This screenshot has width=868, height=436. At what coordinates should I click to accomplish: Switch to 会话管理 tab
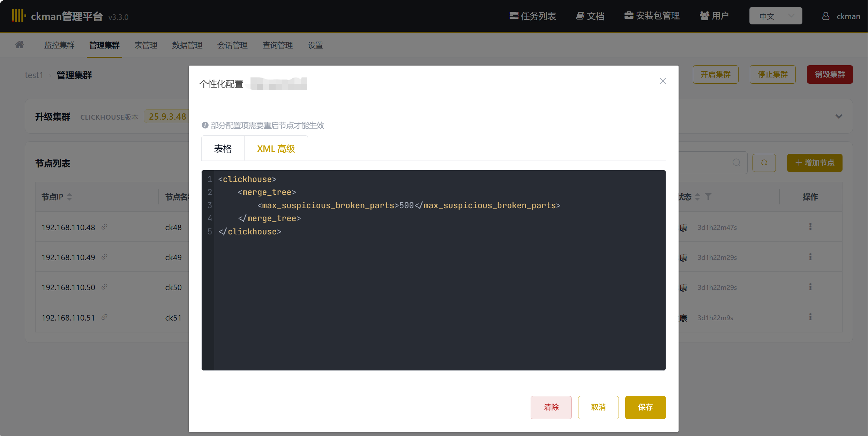tap(232, 45)
